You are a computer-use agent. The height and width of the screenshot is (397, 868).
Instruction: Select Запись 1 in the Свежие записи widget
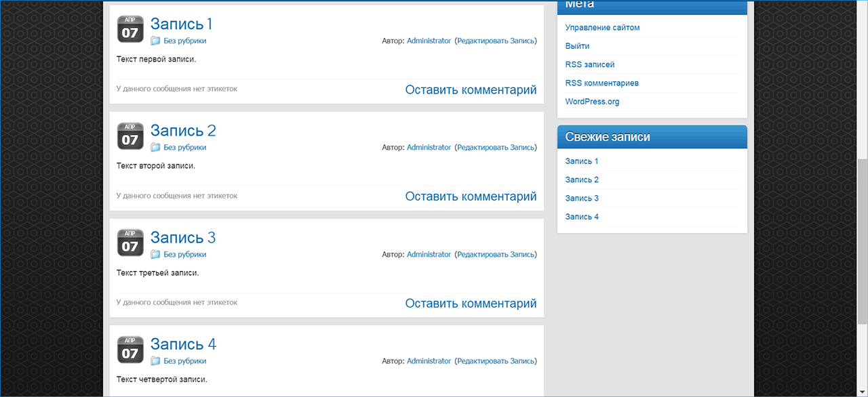click(582, 161)
